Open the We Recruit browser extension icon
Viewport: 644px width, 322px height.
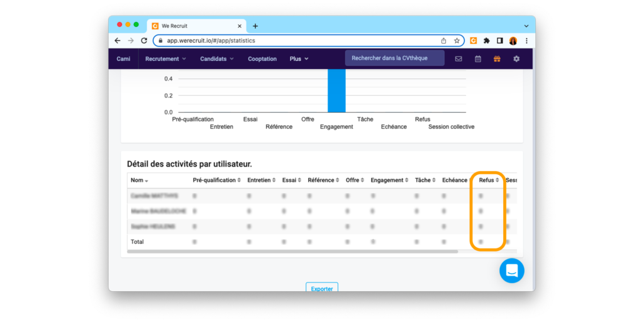[x=474, y=41]
